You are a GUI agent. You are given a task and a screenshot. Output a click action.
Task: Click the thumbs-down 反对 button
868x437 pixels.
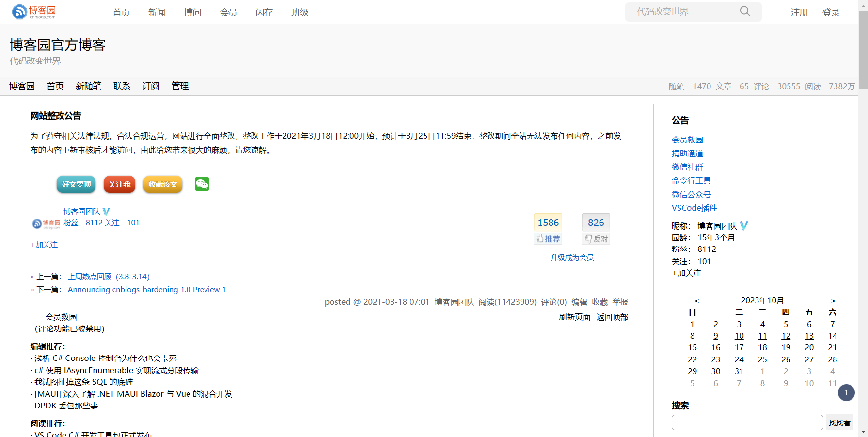(x=596, y=239)
